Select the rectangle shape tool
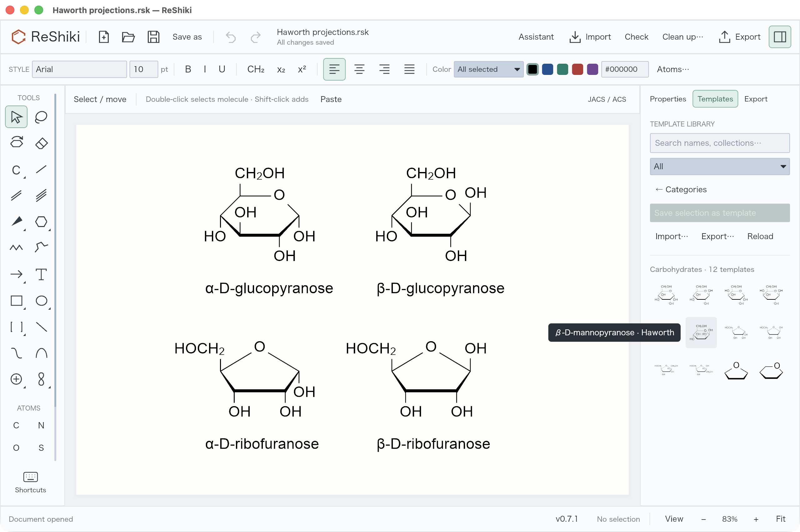The height and width of the screenshot is (532, 800). (x=16, y=301)
